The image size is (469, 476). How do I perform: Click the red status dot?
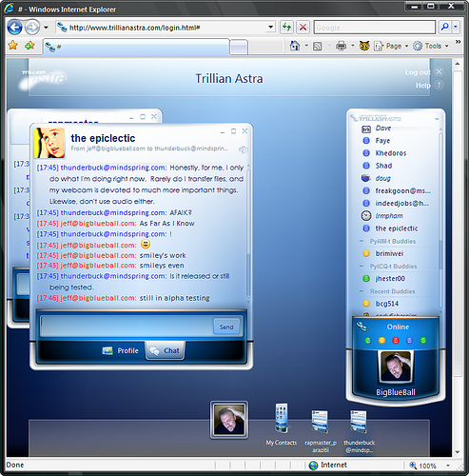(396, 341)
